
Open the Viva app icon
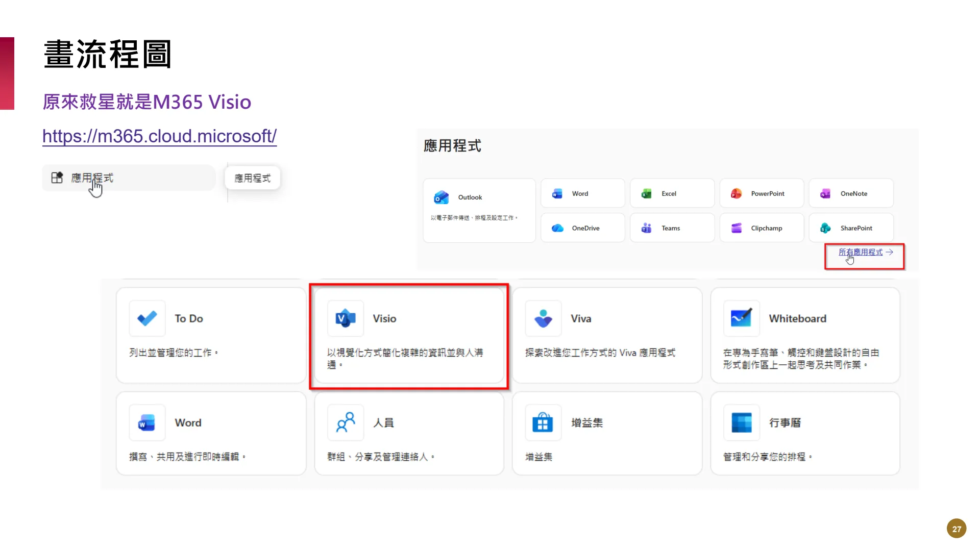tap(543, 318)
